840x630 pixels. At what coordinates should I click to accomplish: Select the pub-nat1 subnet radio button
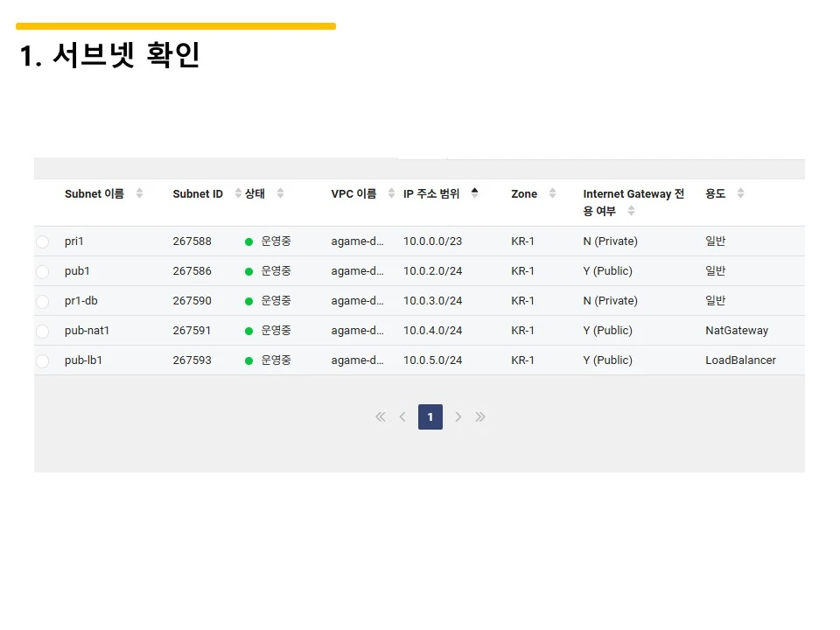point(42,330)
